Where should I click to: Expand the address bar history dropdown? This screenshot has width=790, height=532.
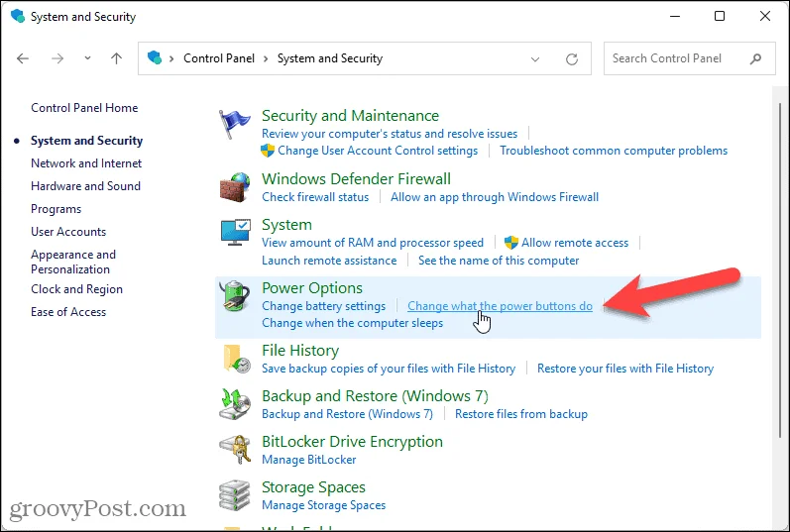point(535,58)
